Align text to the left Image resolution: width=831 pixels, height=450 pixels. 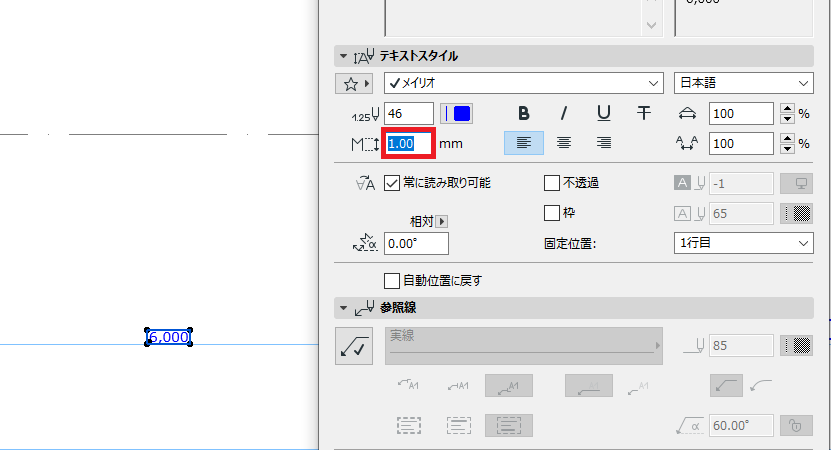pyautogui.click(x=524, y=143)
